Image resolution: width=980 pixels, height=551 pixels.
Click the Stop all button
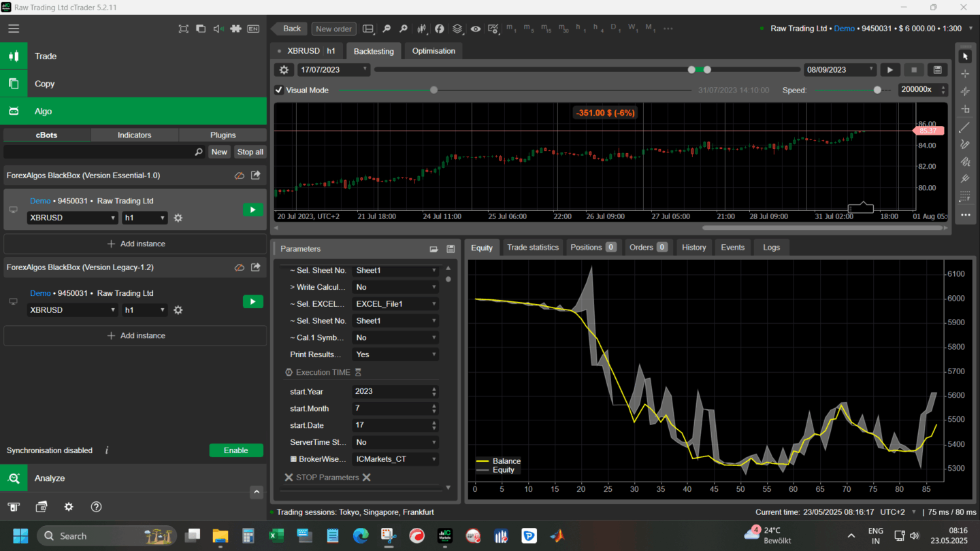[x=250, y=152]
